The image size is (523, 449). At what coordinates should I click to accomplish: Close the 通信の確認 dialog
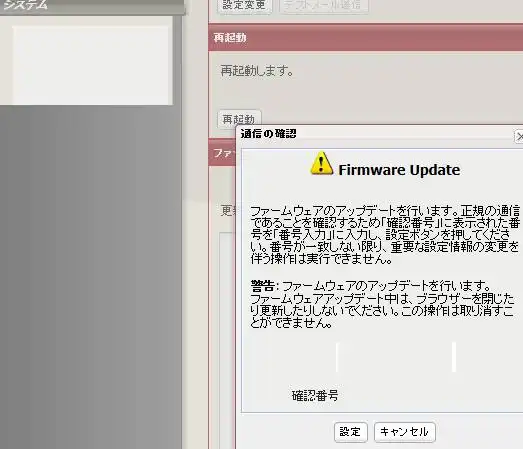coord(519,137)
